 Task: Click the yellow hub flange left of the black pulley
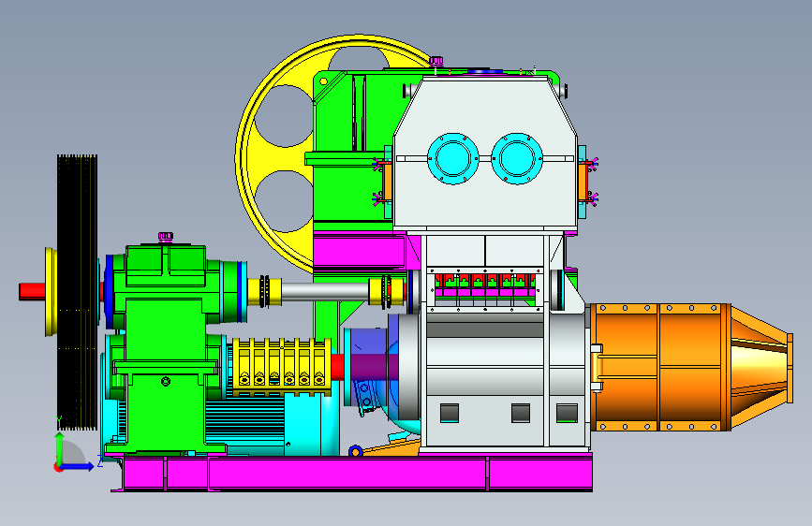(x=51, y=292)
